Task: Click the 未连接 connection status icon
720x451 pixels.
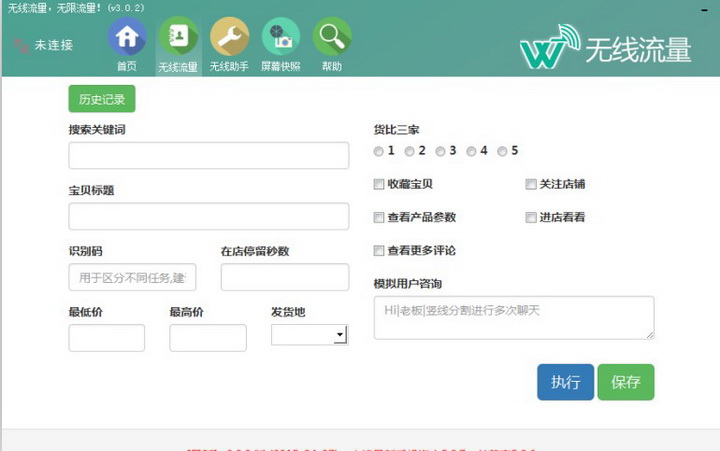Action: 21,45
